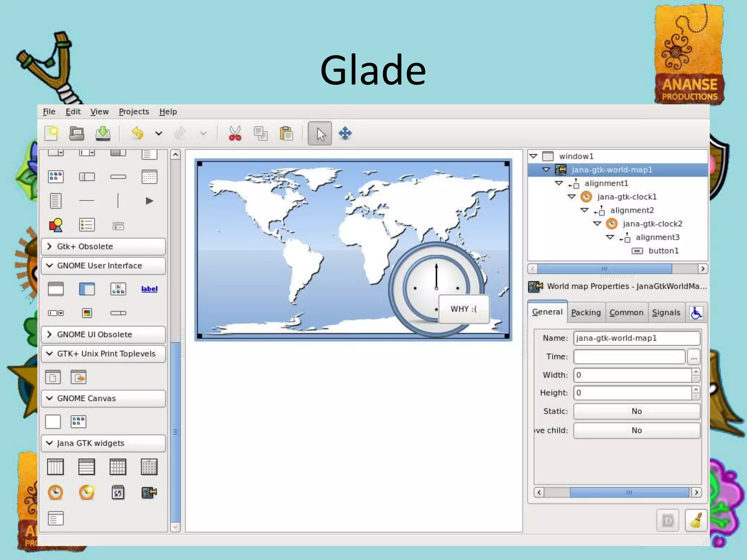The image size is (747, 560).
Task: Click the Save project toolbar icon
Action: 103,133
